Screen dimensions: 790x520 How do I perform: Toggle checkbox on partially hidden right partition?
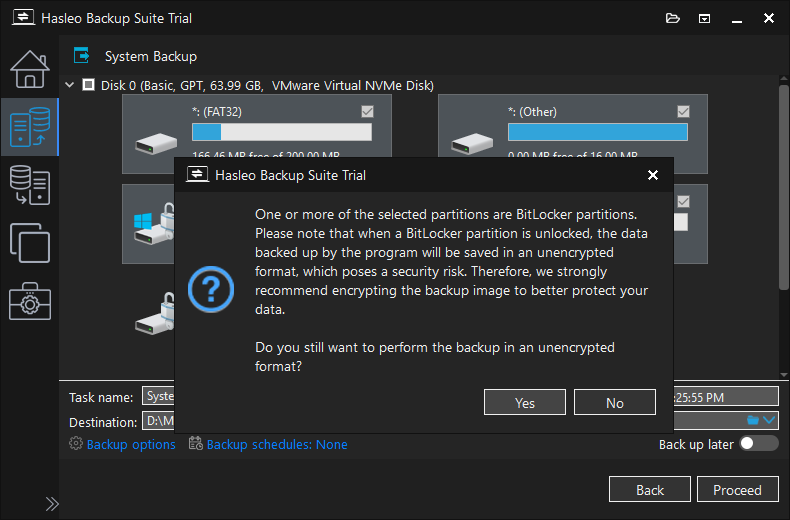click(x=683, y=202)
